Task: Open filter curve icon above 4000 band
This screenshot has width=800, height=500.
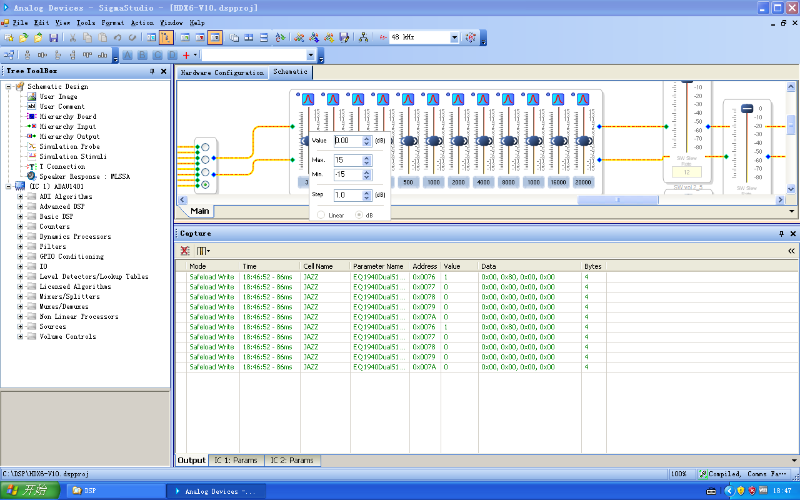Action: pyautogui.click(x=483, y=99)
